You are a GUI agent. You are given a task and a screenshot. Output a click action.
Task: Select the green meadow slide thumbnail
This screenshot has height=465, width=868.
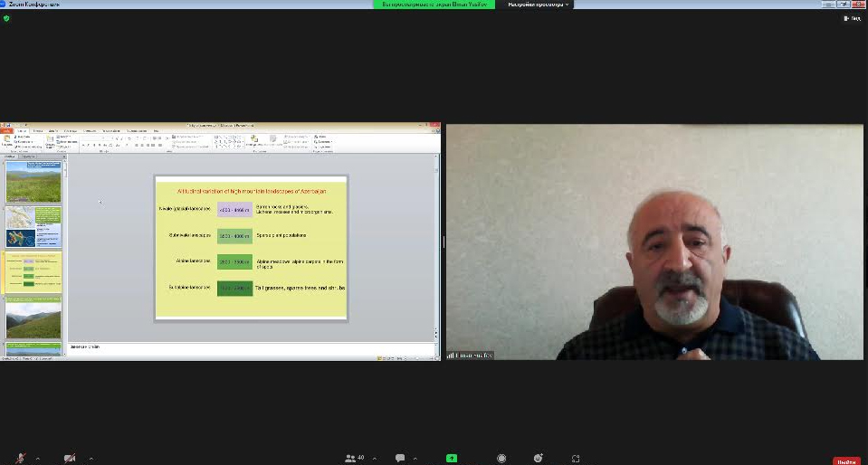[33, 182]
